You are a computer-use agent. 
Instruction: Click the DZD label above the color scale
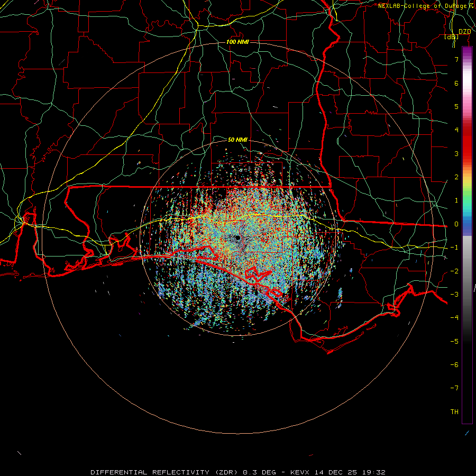tap(464, 32)
